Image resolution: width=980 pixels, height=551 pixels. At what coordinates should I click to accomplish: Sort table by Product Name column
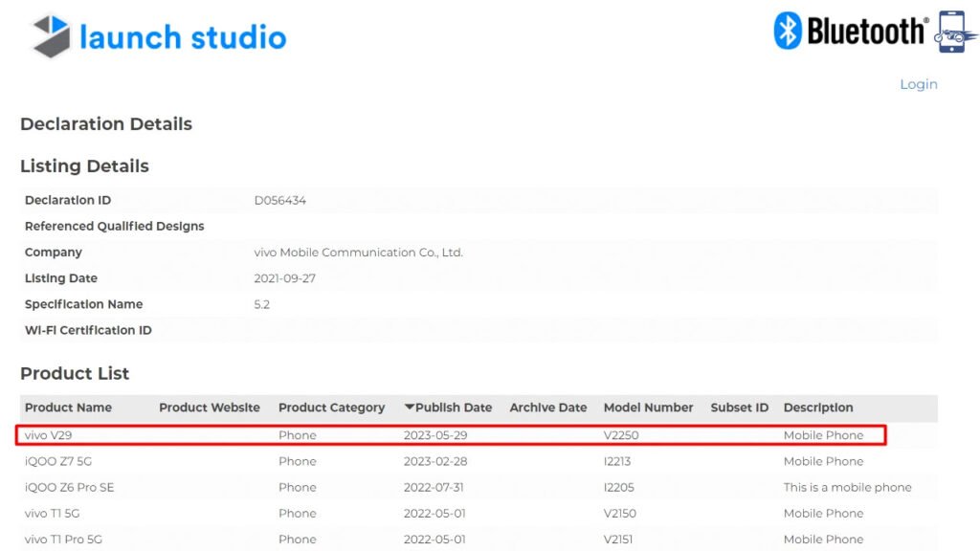(x=68, y=408)
